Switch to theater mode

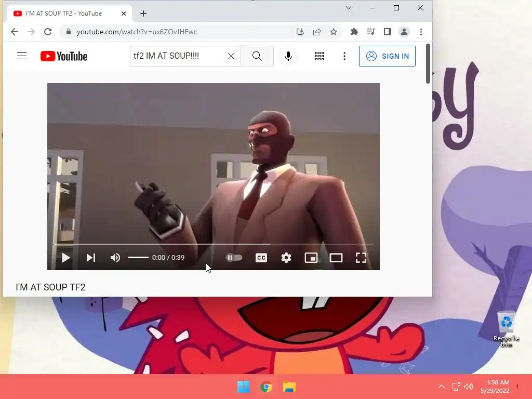pyautogui.click(x=336, y=258)
